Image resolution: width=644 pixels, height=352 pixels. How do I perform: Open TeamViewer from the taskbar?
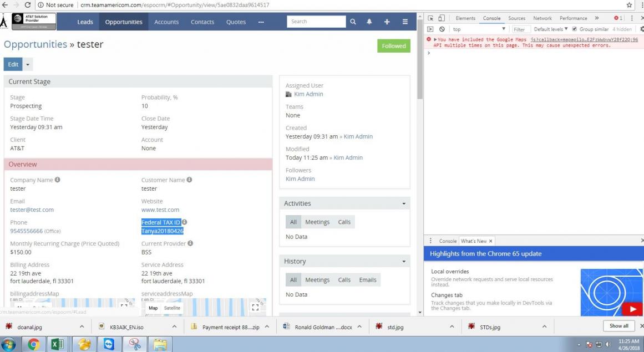click(109, 344)
